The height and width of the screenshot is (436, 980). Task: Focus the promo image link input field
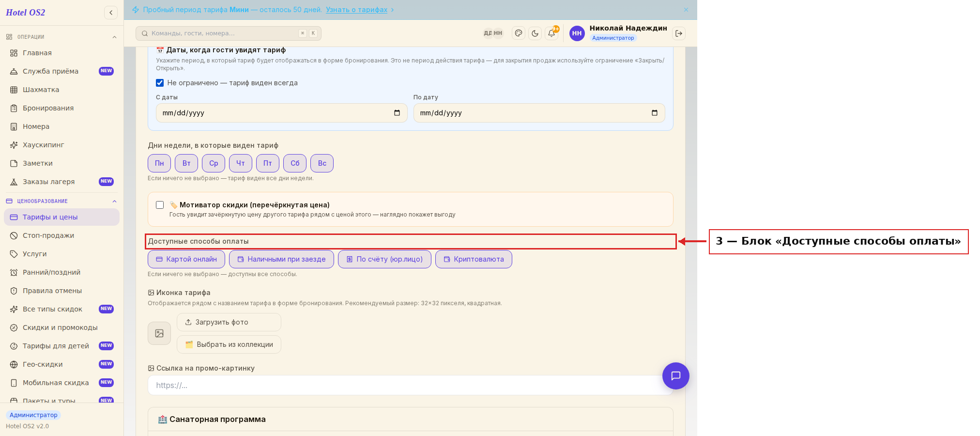tap(410, 386)
